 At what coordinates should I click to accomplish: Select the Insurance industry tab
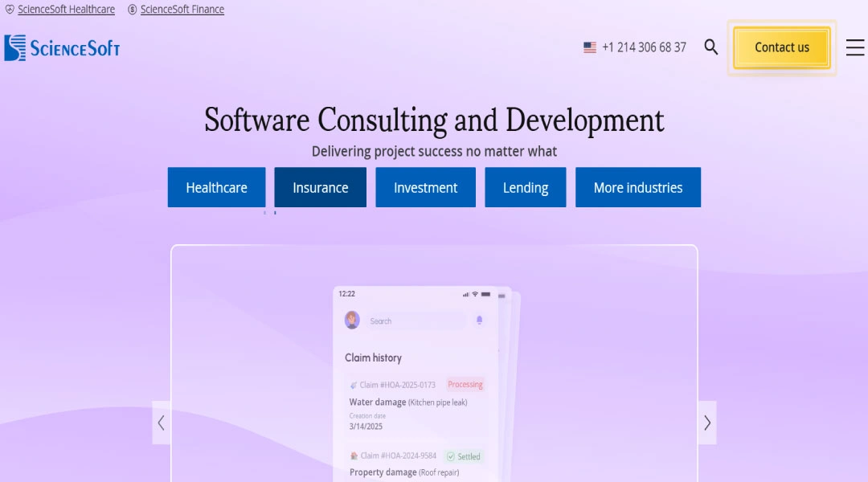[x=321, y=188]
